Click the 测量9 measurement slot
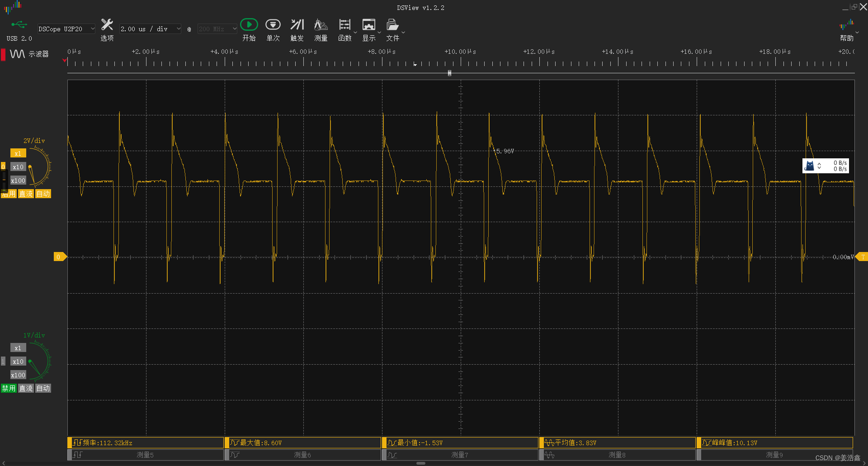868x466 pixels. pyautogui.click(x=775, y=455)
